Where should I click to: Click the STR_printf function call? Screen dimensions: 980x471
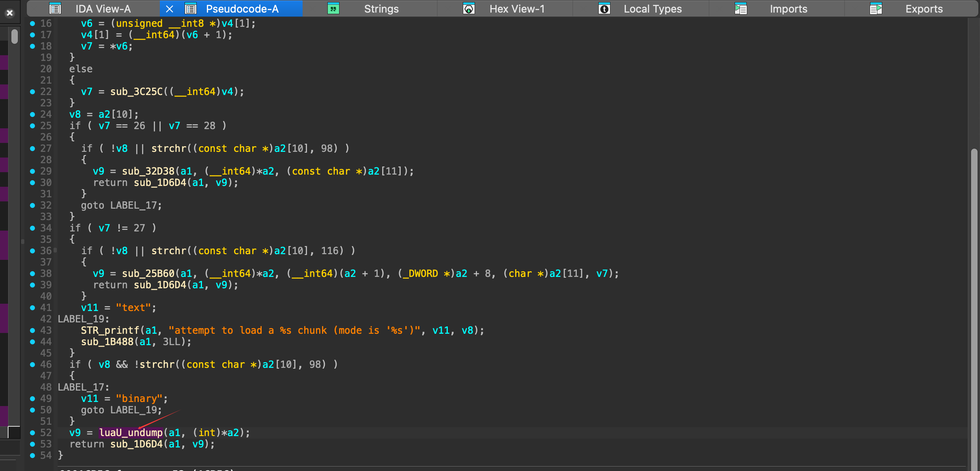coord(110,331)
